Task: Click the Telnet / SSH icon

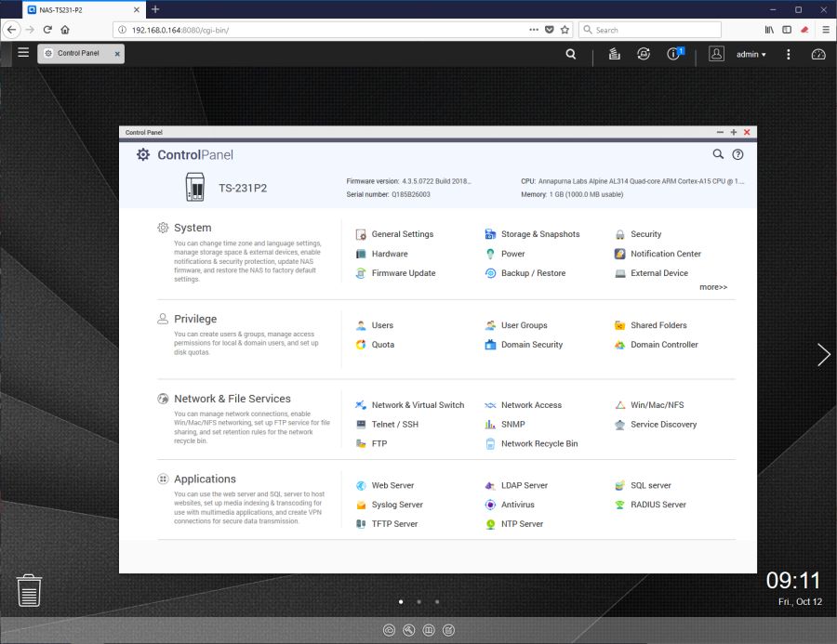Action: click(x=361, y=425)
